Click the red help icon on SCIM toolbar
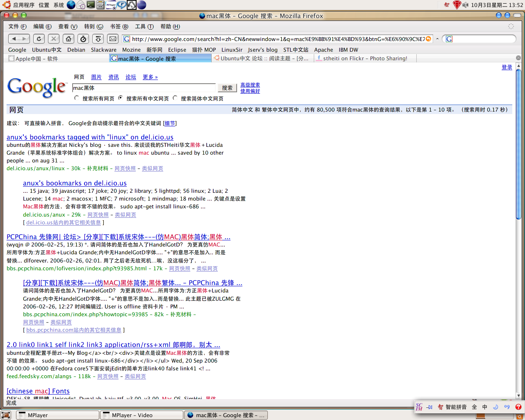Image resolution: width=525 pixels, height=420 pixels. pos(518,407)
